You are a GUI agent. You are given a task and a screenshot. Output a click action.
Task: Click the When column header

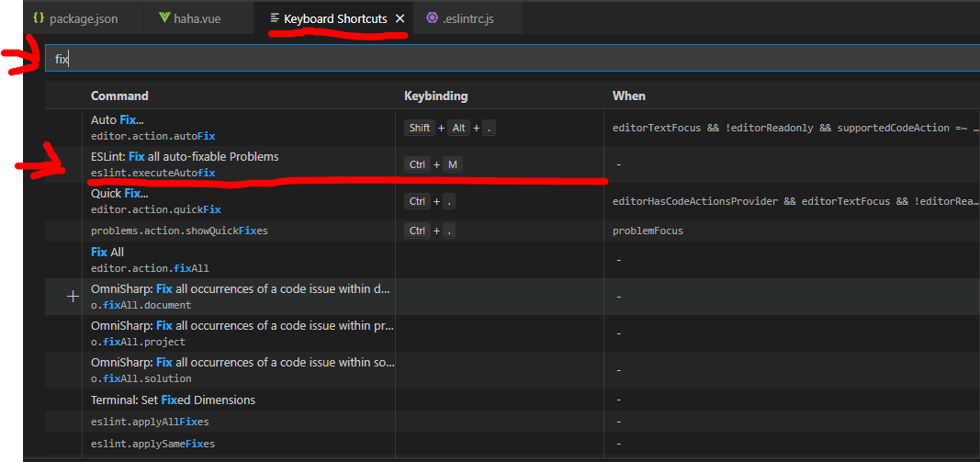pos(629,96)
